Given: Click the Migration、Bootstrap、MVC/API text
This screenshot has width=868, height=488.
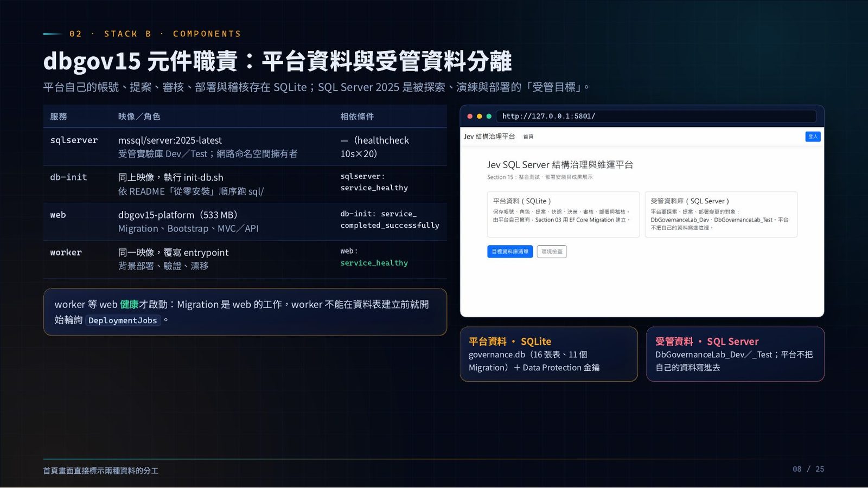Looking at the screenshot, I should point(188,229).
